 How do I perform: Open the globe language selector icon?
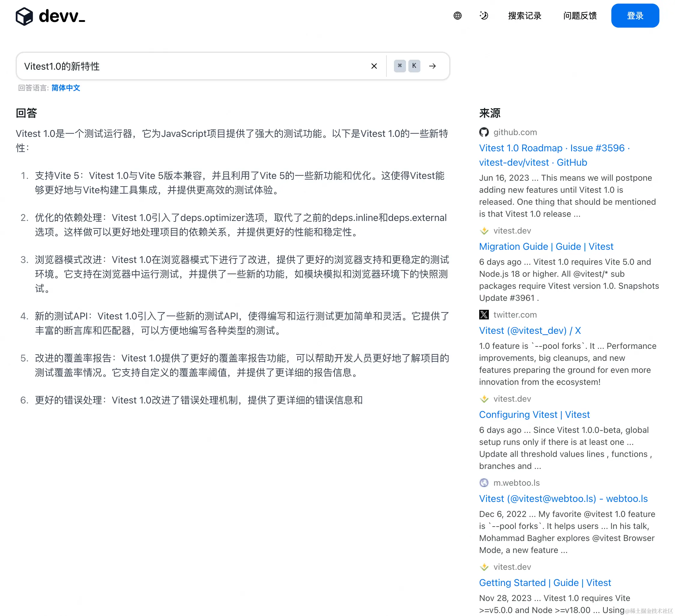point(457,16)
